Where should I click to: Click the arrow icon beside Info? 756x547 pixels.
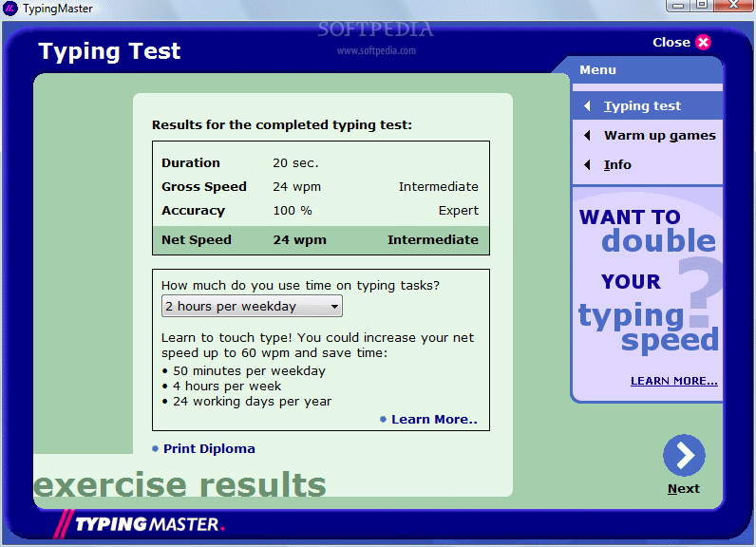coord(587,165)
